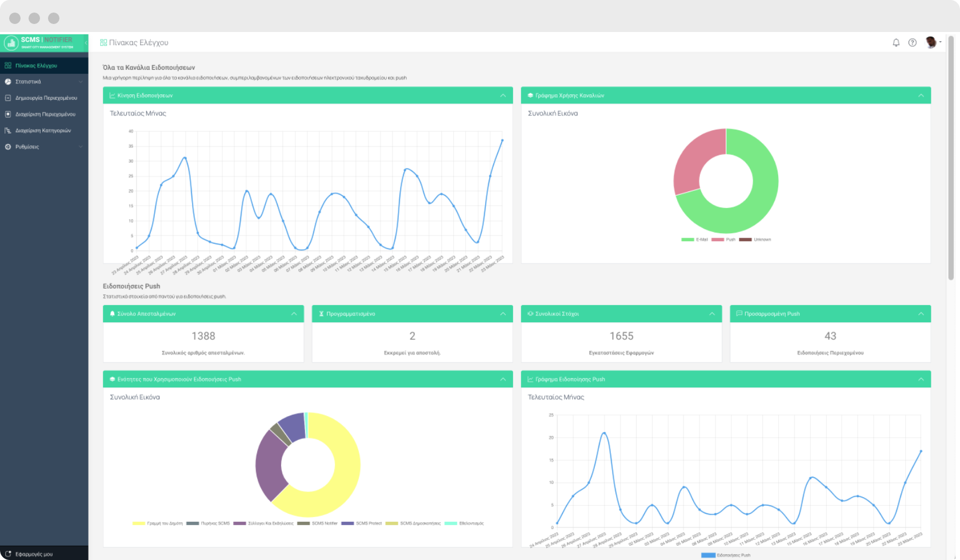
Task: Open the user avatar menu
Action: click(931, 43)
